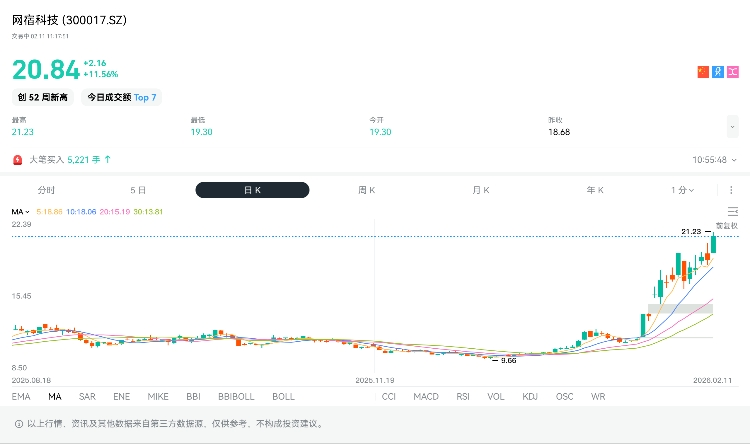Click the 创52周新高 tag
Image resolution: width=750 pixels, height=444 pixels.
tap(41, 97)
